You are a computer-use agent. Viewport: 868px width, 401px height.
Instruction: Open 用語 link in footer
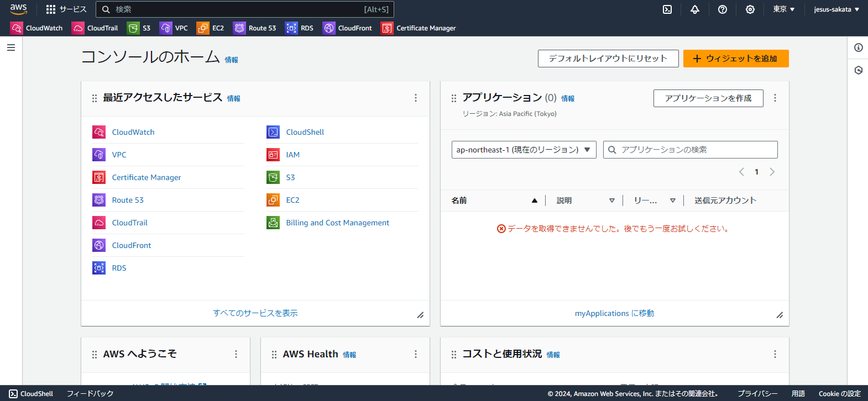(x=798, y=394)
